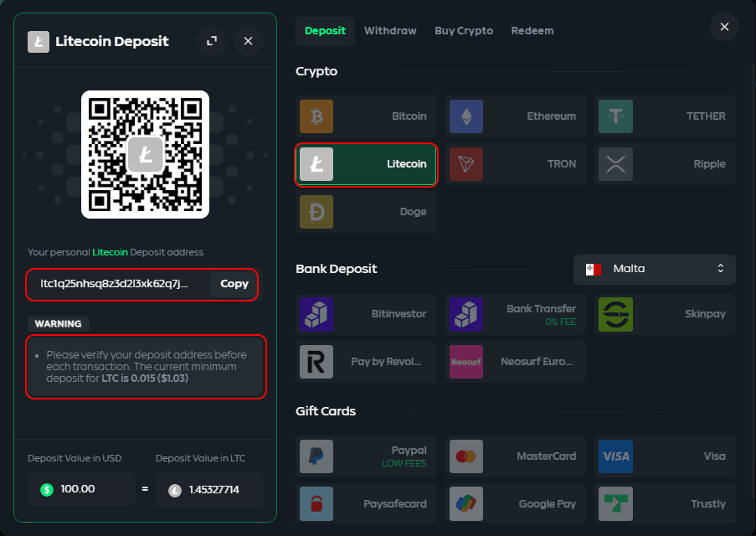Click the Litecoin logo in panel header
Image resolution: width=756 pixels, height=536 pixels.
click(39, 42)
